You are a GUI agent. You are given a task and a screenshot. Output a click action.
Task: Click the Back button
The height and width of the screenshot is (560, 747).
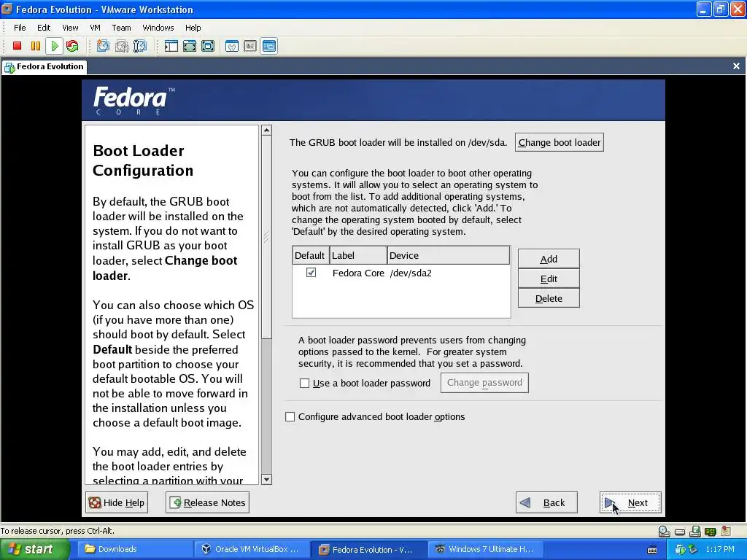tap(546, 502)
